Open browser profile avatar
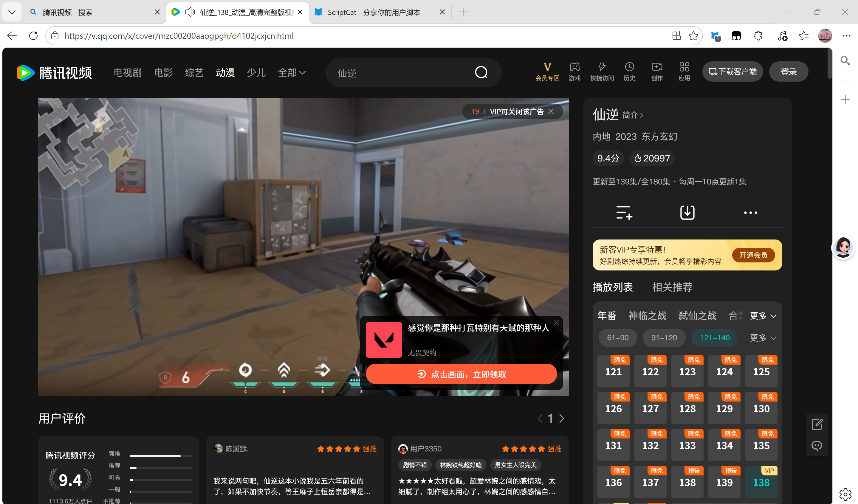The image size is (858, 504). coord(825,36)
